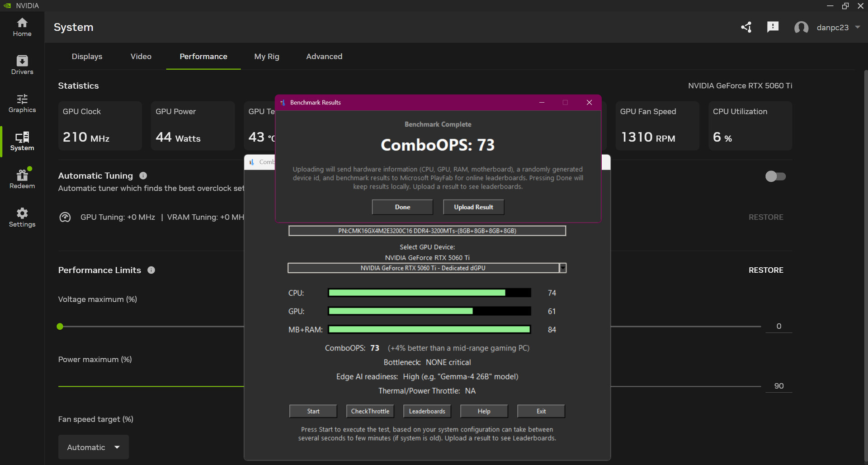The height and width of the screenshot is (465, 868).
Task: Click the danpc23 profile avatar
Action: (x=802, y=28)
